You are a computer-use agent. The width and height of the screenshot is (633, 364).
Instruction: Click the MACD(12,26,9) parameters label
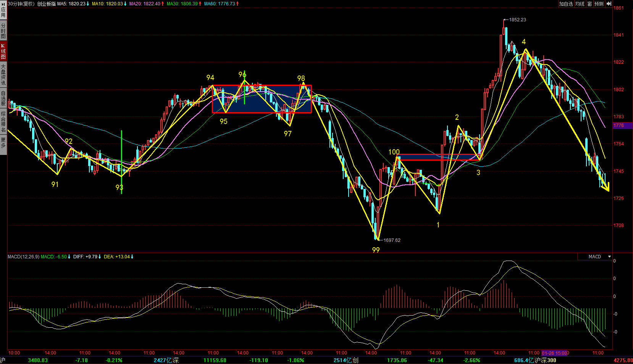tap(23, 257)
